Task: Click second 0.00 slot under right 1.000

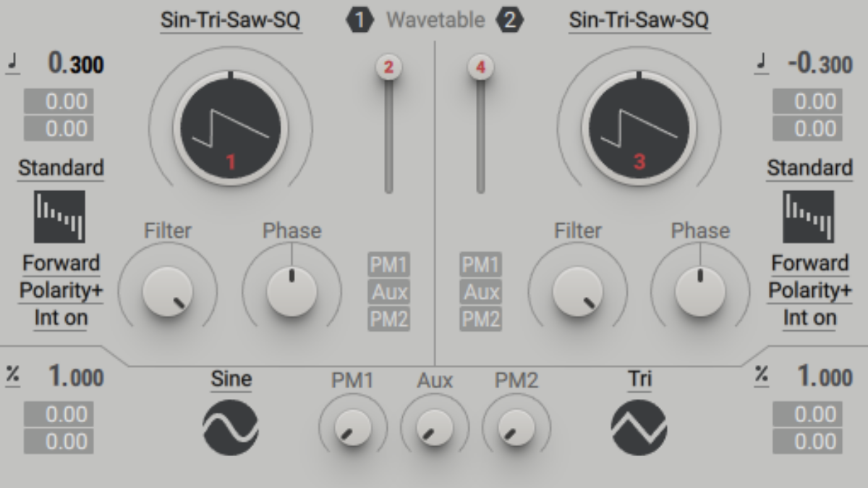Action: click(807, 442)
